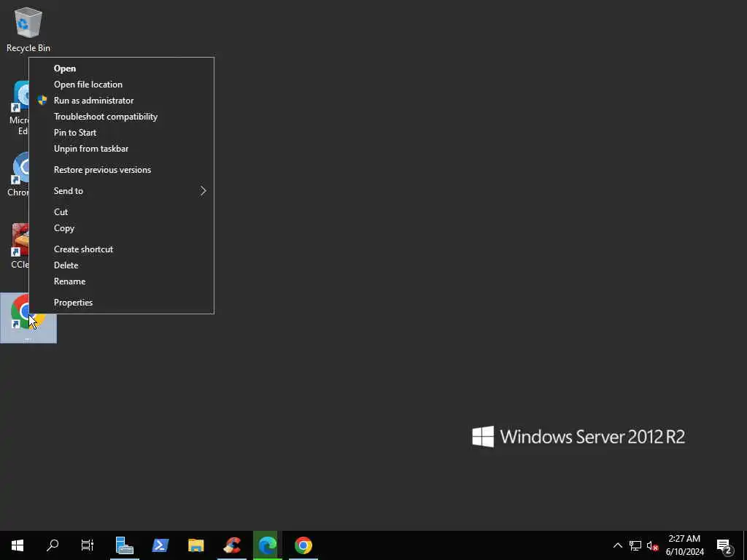Select Troubleshoot compatibility entry

[x=122, y=117]
